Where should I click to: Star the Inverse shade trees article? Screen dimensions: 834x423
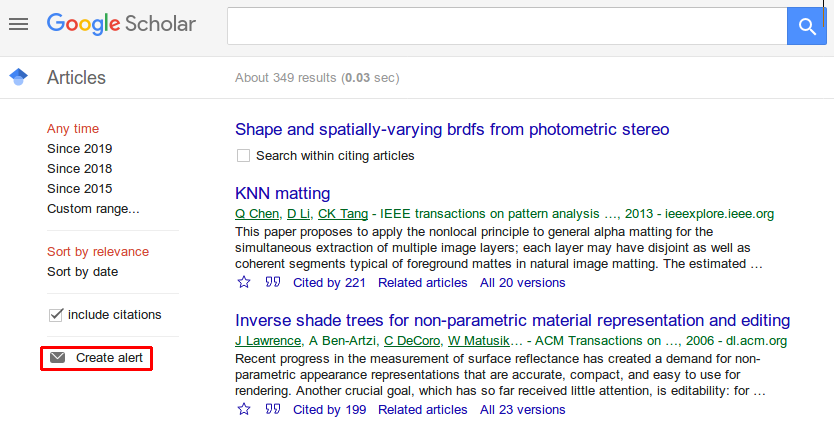(x=244, y=409)
